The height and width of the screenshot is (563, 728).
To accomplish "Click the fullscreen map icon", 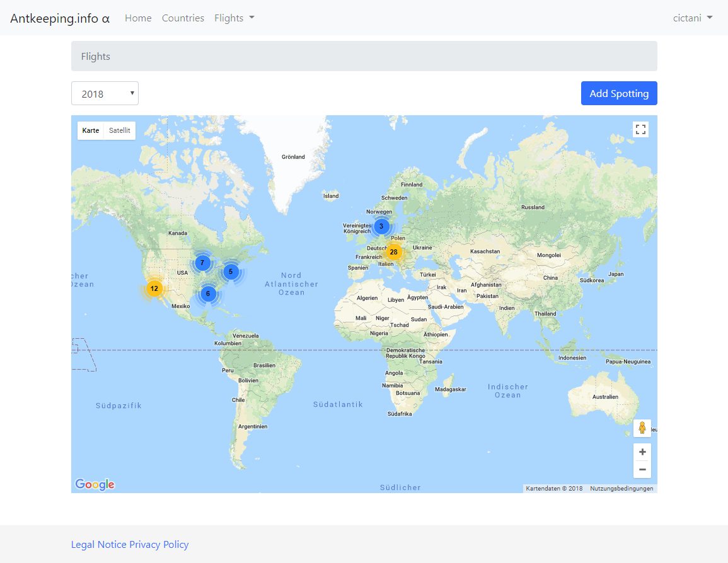I will point(640,130).
